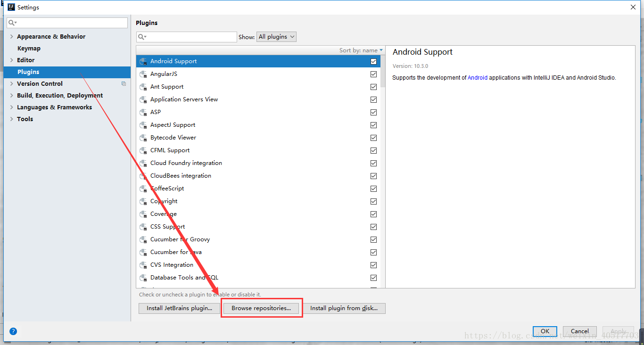Expand the Appearance & Behavior arrow
Viewport: 644px width, 345px height.
coord(12,36)
